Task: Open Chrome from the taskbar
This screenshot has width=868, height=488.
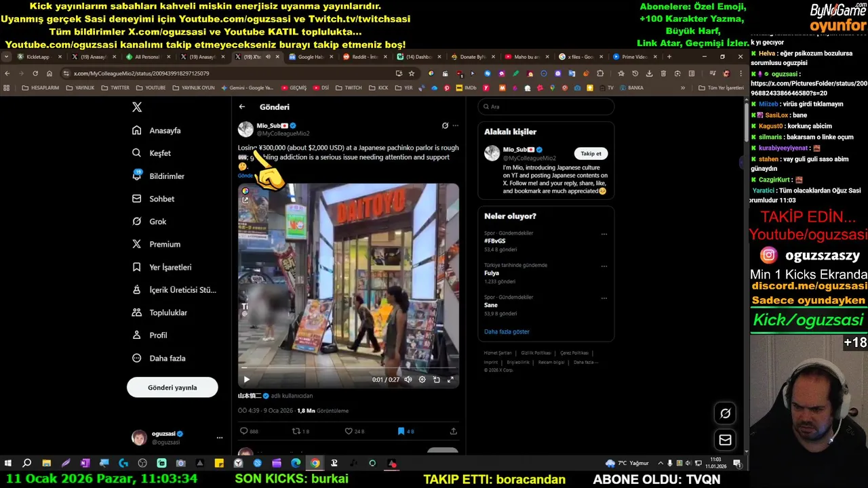Action: 315,464
